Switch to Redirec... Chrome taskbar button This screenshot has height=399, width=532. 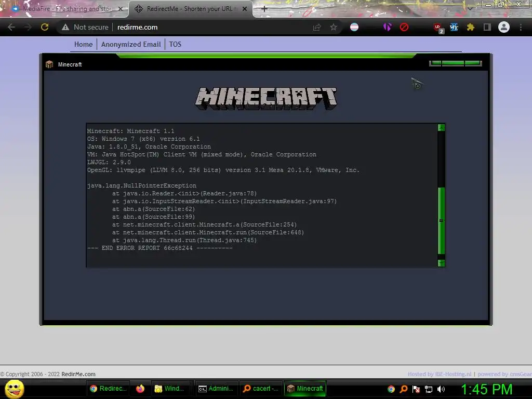(x=108, y=389)
